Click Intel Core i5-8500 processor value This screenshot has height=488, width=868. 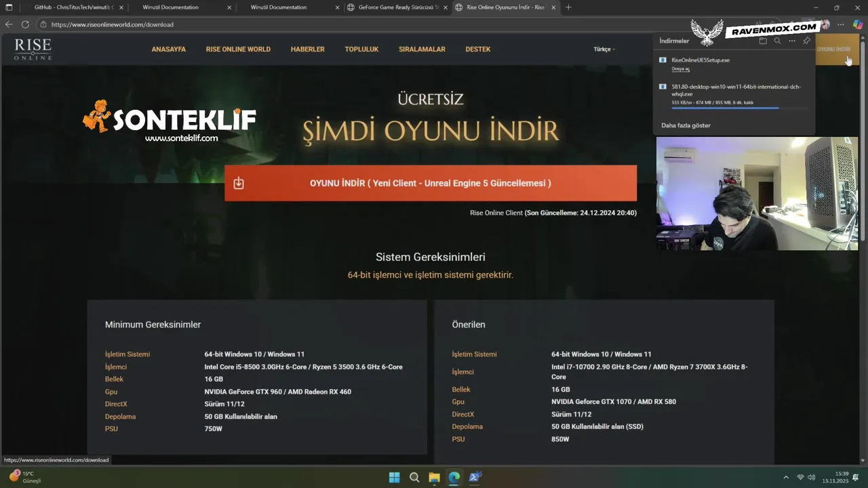pyautogui.click(x=303, y=367)
